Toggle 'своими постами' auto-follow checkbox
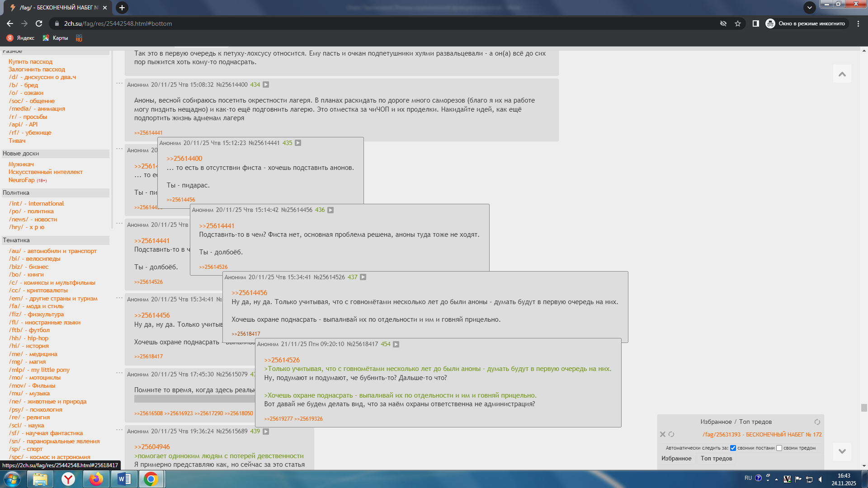 (733, 448)
